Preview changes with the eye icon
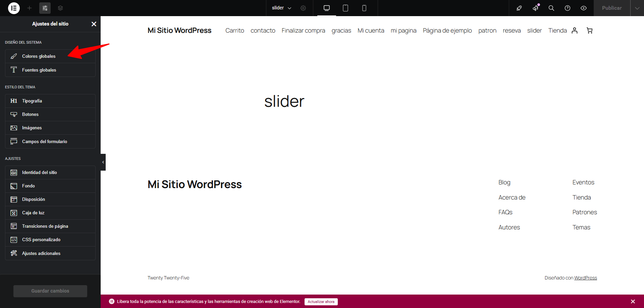The height and width of the screenshot is (308, 644). point(584,8)
